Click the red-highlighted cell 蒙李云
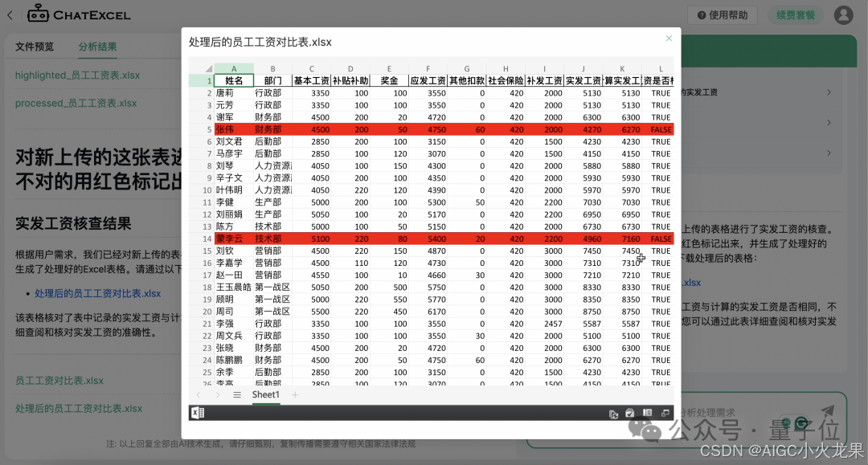Screen dimensions: 868x465 tap(234, 239)
